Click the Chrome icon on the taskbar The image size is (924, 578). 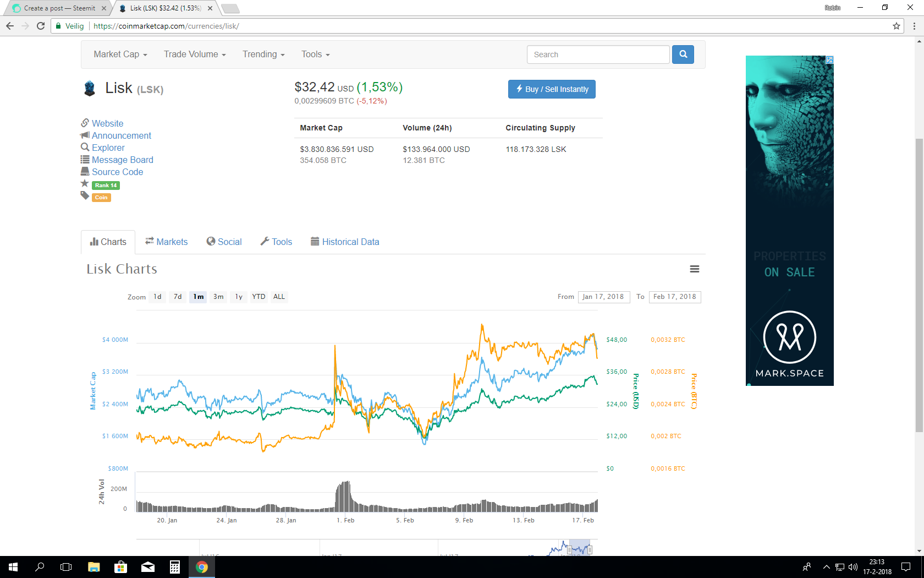pos(202,567)
